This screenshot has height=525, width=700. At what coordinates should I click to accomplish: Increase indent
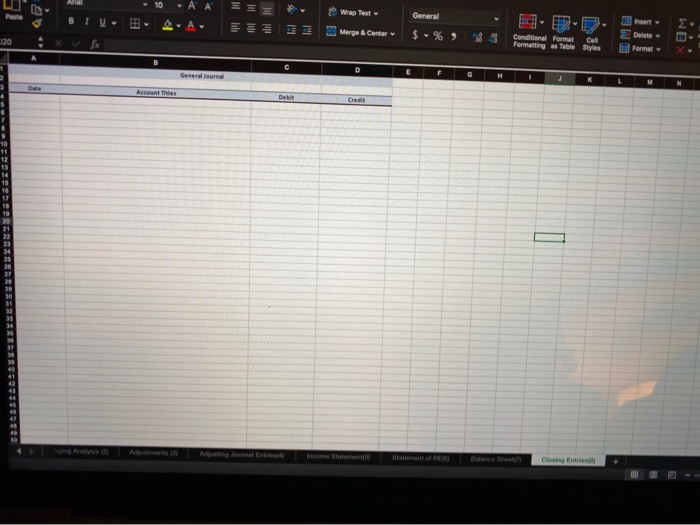(x=307, y=30)
